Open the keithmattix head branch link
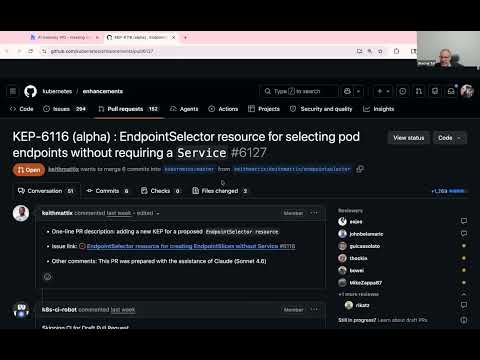Screen dimensions: 480x360 (x=292, y=169)
